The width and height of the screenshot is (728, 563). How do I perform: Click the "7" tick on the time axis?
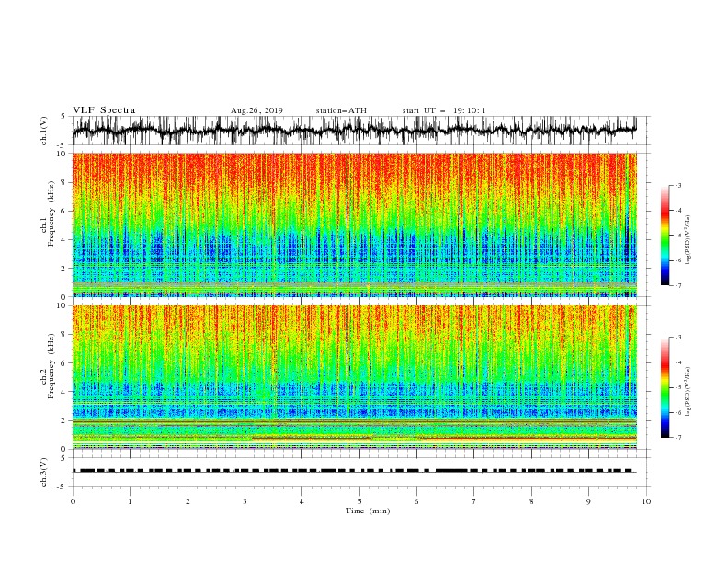pos(473,501)
